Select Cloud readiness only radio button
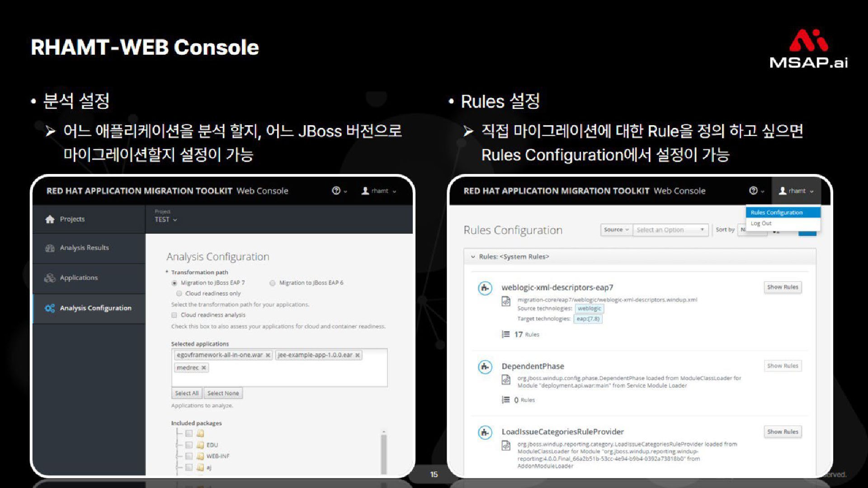Image resolution: width=868 pixels, height=488 pixels. click(x=179, y=294)
